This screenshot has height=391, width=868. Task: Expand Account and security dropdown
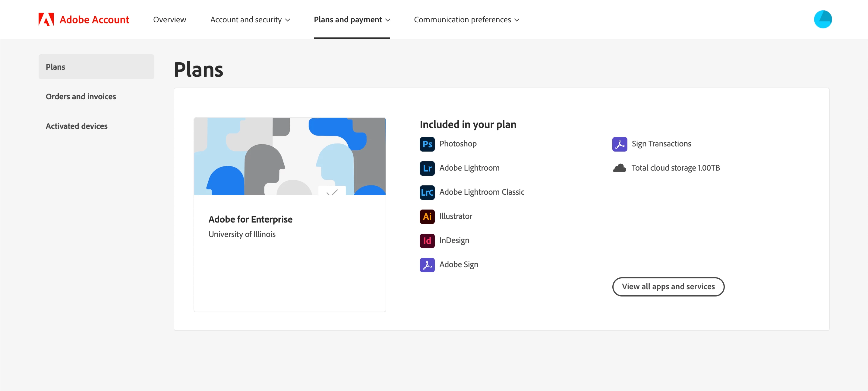pos(250,20)
